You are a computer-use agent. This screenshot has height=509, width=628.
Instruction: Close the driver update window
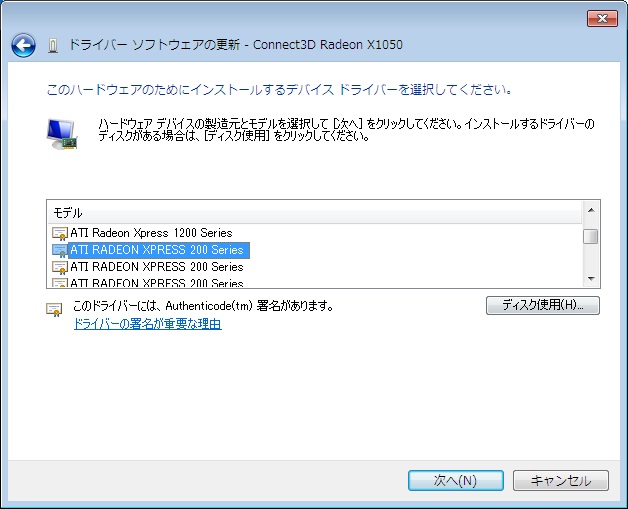(x=602, y=18)
